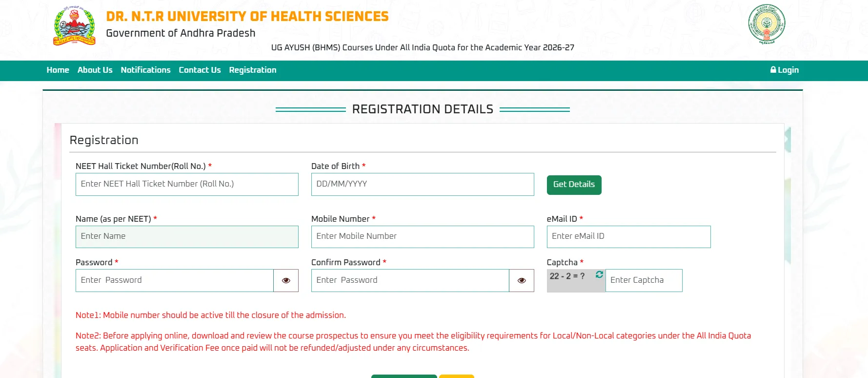Focus the eMail ID text box
The height and width of the screenshot is (378, 868).
pos(628,236)
